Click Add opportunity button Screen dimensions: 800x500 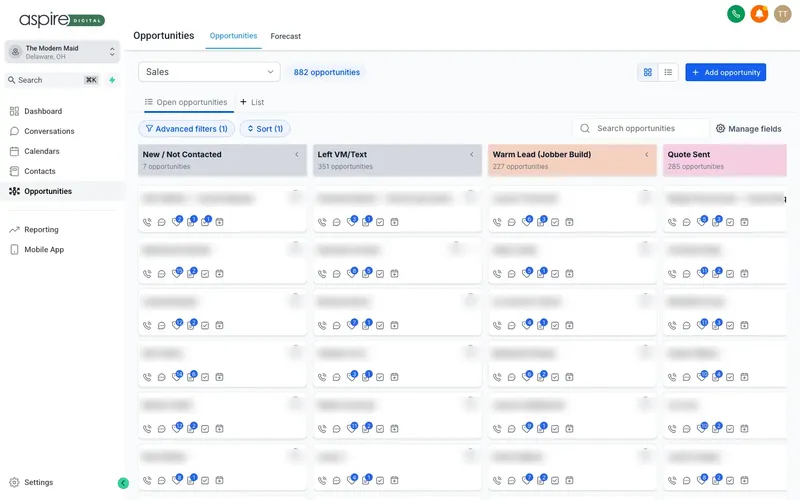click(726, 72)
